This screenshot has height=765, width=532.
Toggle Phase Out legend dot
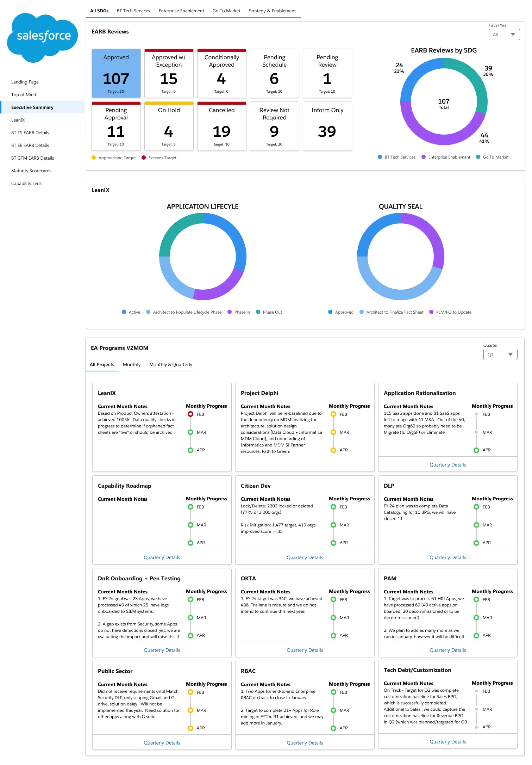click(x=258, y=312)
